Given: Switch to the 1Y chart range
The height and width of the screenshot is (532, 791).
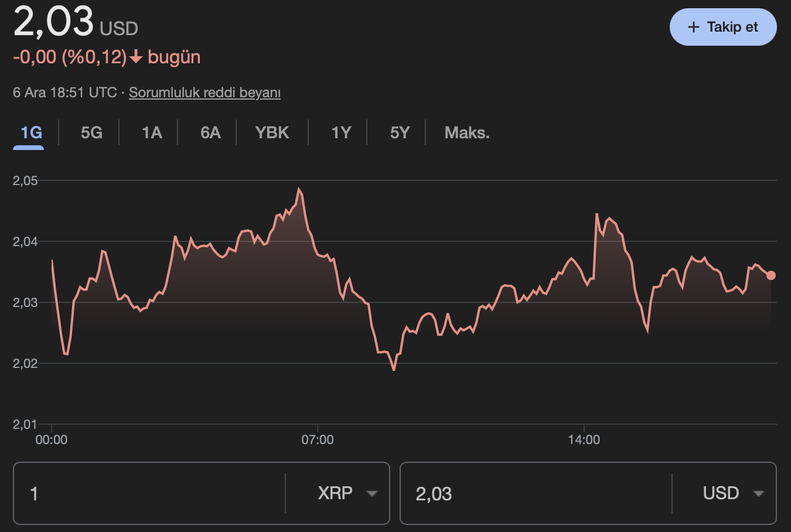Looking at the screenshot, I should pos(342,132).
